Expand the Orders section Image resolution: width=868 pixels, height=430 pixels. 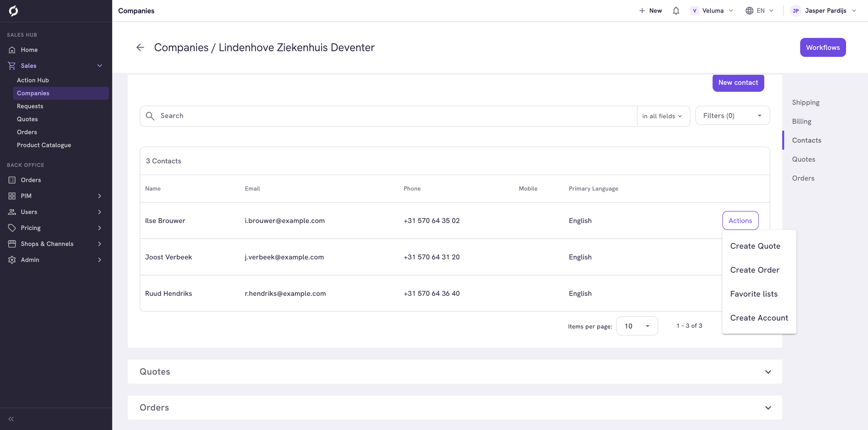pos(455,408)
